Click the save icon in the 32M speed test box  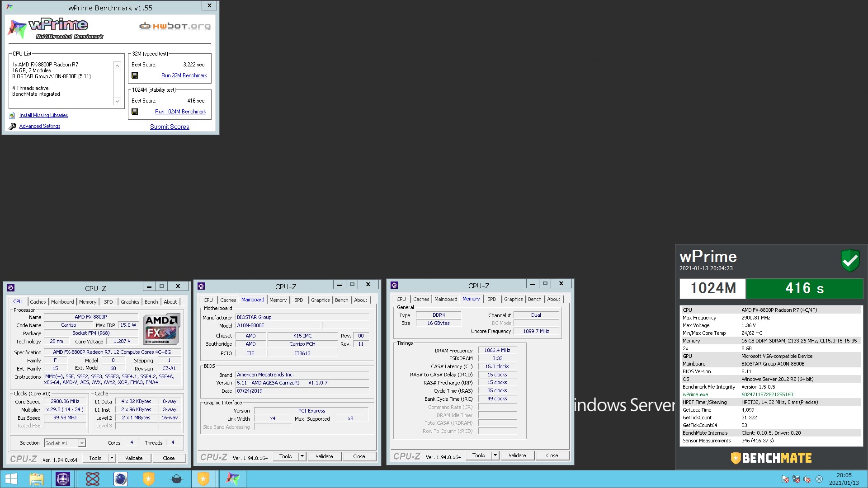click(134, 75)
